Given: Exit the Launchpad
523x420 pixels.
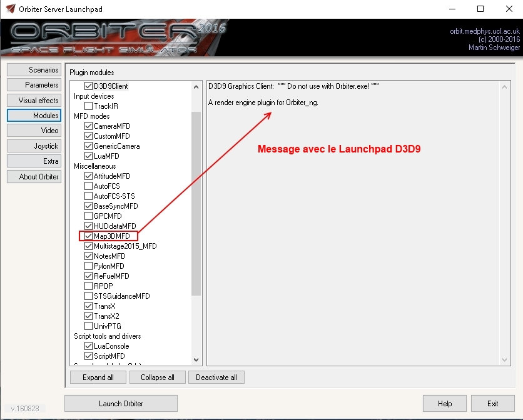Looking at the screenshot, I should (492, 404).
